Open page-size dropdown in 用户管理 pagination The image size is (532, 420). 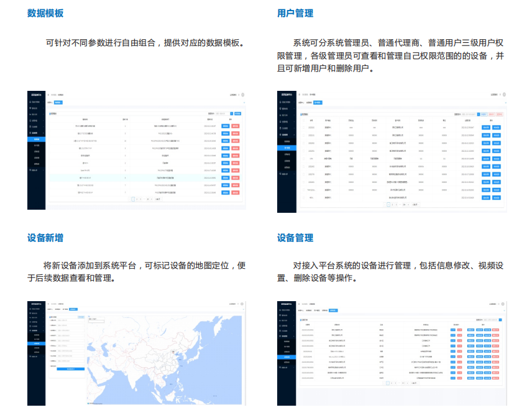(x=416, y=205)
